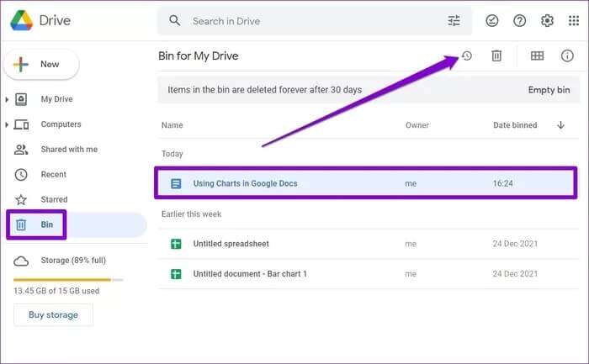Viewport: 589px width, 364px height.
Task: Click the Google Drive logo
Action: pyautogui.click(x=21, y=20)
